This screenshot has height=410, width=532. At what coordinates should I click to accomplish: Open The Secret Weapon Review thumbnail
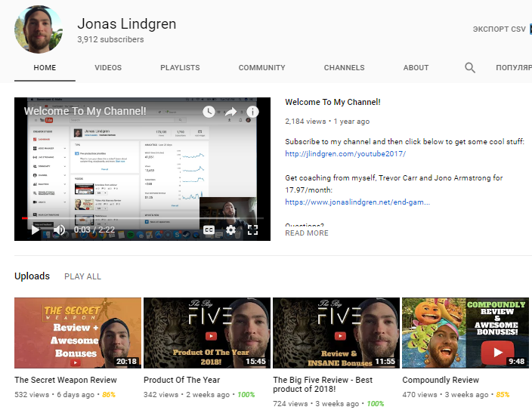click(78, 333)
